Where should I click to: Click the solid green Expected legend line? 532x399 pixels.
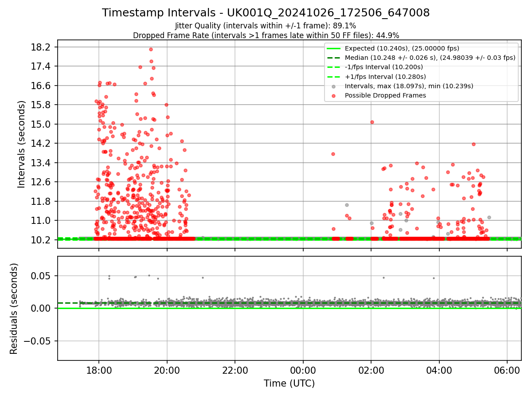[x=333, y=49]
